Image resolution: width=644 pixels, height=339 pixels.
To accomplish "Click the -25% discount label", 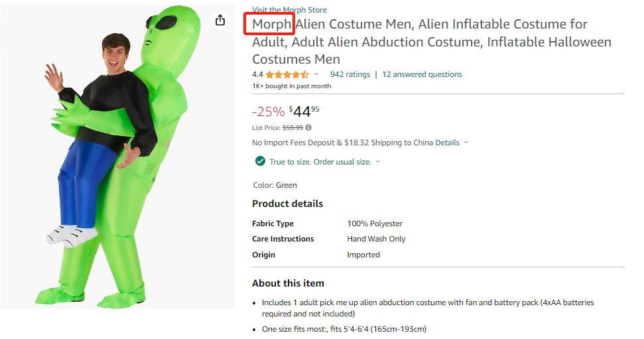I will [268, 111].
